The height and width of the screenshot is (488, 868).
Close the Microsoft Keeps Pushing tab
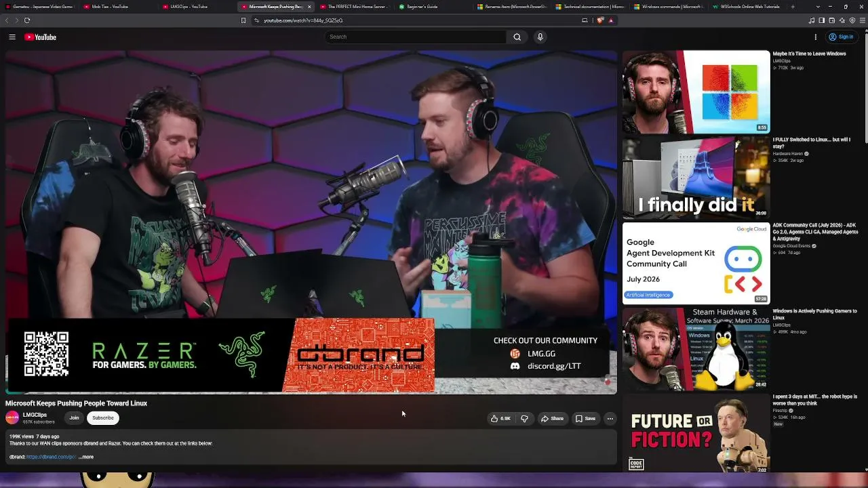pyautogui.click(x=309, y=7)
